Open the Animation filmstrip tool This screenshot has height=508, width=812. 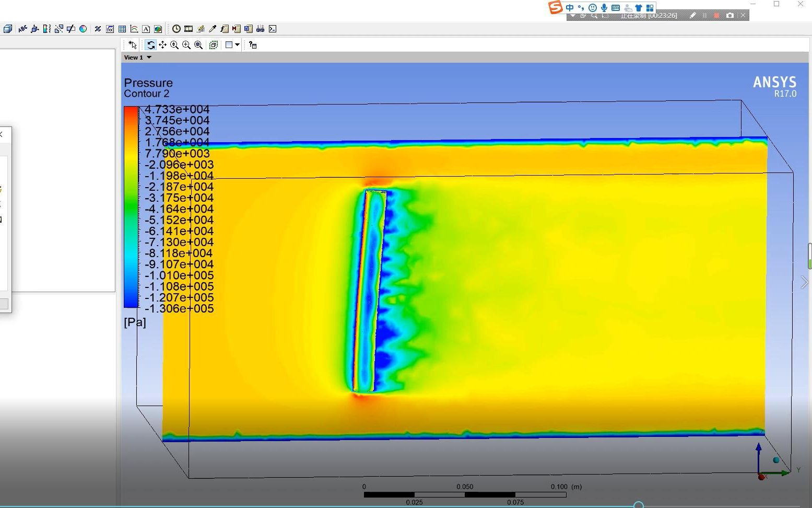(189, 29)
